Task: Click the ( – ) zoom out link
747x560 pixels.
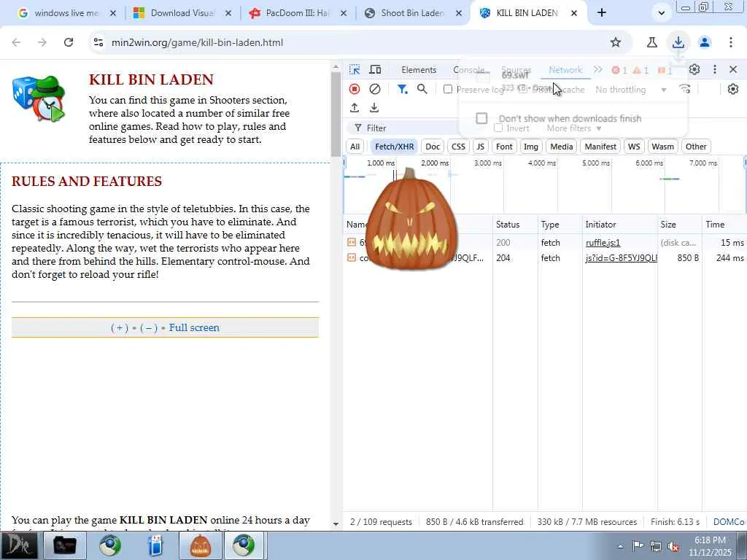Action: [x=149, y=327]
